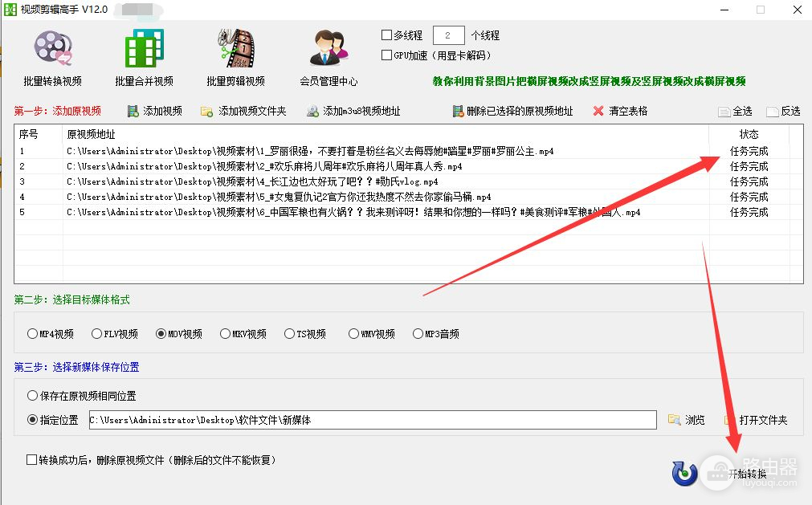Enable GPU加速 hardware decoding checkbox
Viewport: 812px width, 505px height.
(x=387, y=55)
